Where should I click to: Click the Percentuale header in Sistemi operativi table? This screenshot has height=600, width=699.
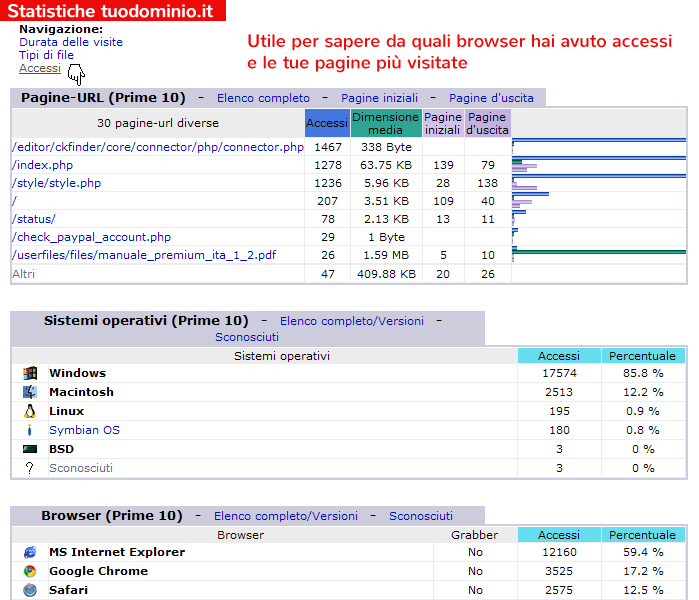point(643,356)
